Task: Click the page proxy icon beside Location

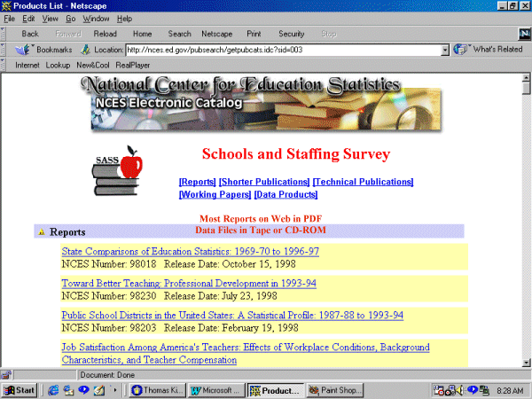Action: click(x=86, y=50)
